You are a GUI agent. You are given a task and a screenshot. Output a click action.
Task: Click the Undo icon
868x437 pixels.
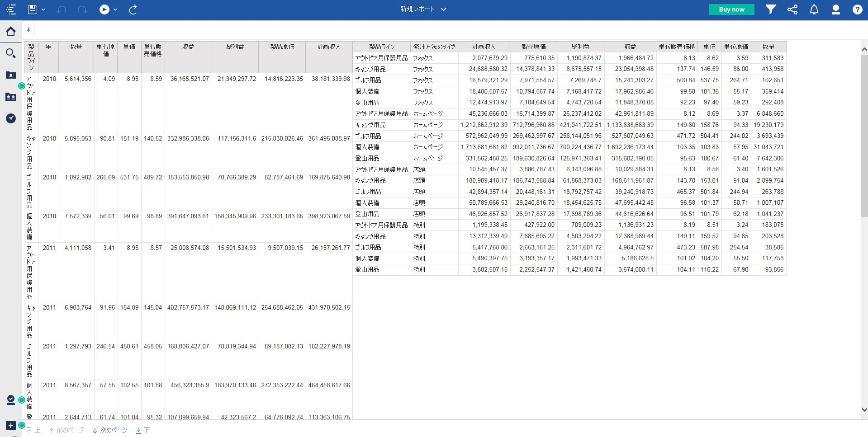coord(62,9)
